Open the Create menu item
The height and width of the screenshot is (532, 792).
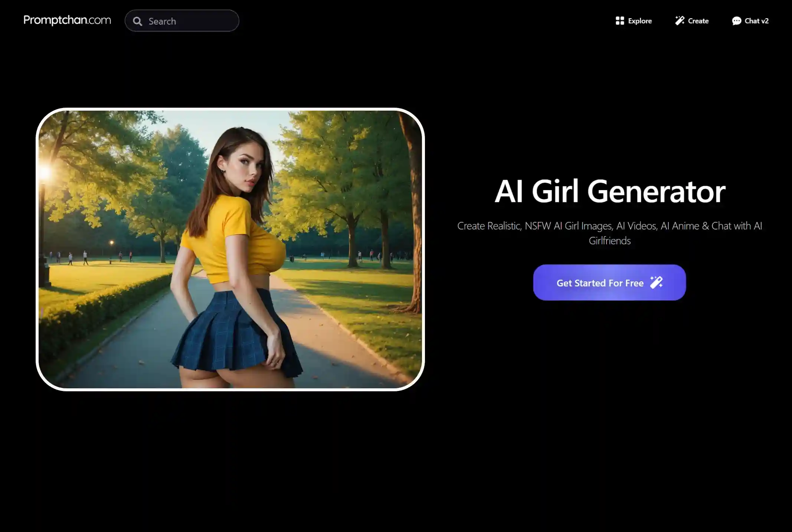pos(698,21)
